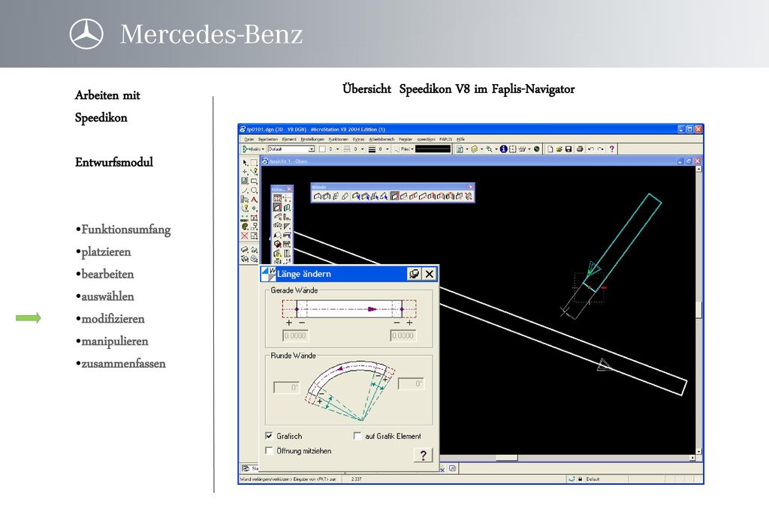Image resolution: width=769 pixels, height=532 pixels.
Task: Click the globe icon in main toolbar
Action: coord(536,149)
